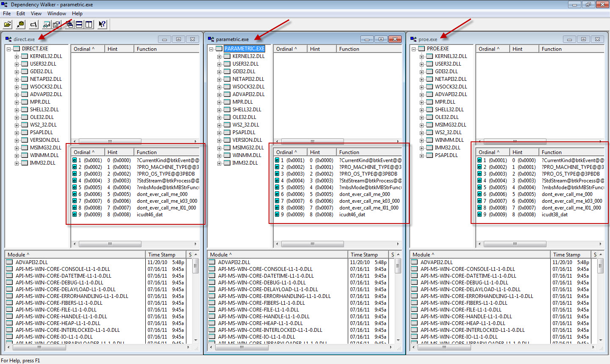Select WSOCK32.DLL in parametric.exe tree

248,87
